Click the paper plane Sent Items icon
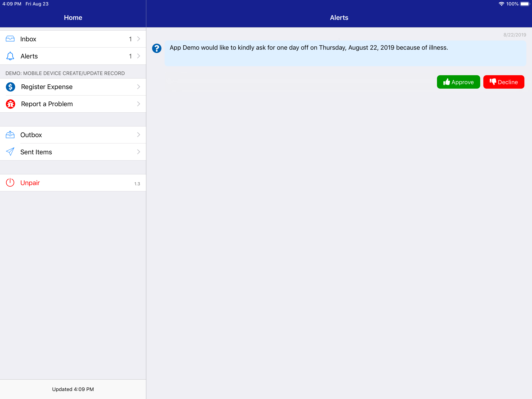Image resolution: width=532 pixels, height=399 pixels. pyautogui.click(x=10, y=152)
